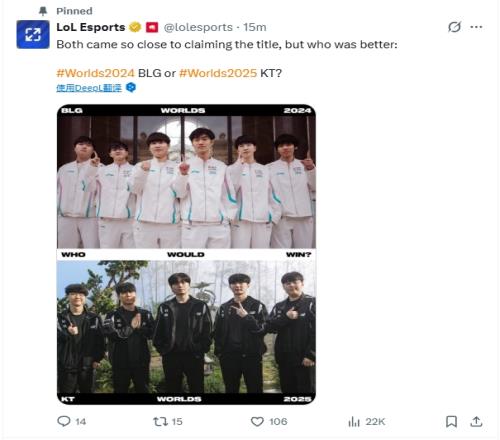Image resolution: width=500 pixels, height=440 pixels.
Task: Open the #Worlds2024 hashtag
Action: point(95,73)
